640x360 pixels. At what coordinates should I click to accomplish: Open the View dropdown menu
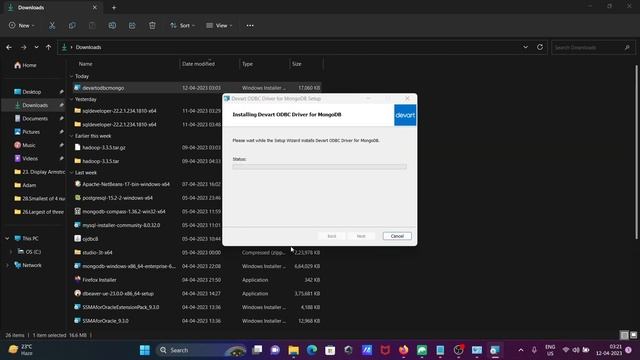click(x=219, y=25)
